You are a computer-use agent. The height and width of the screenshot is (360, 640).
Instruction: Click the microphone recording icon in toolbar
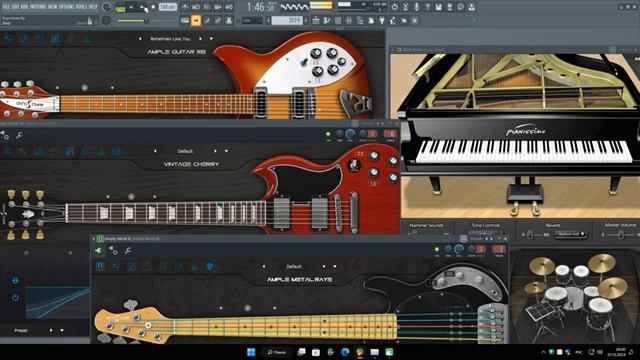click(416, 7)
